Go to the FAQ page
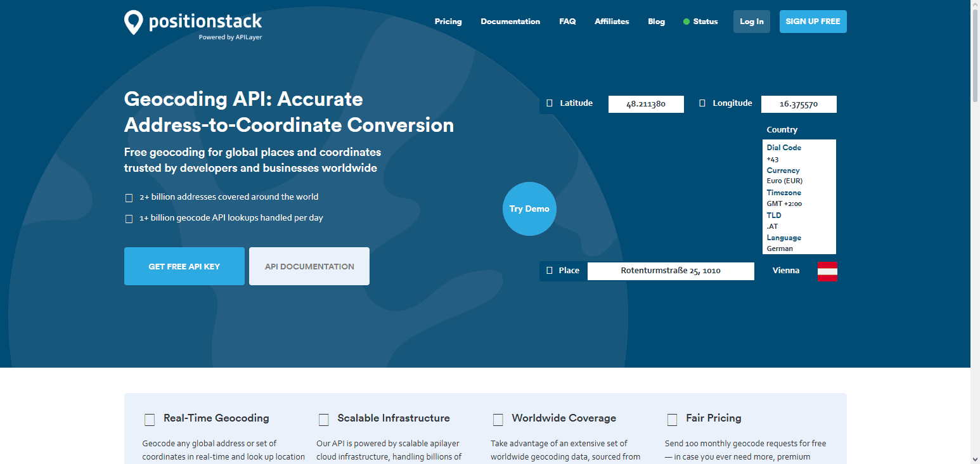The height and width of the screenshot is (464, 980). coord(567,22)
